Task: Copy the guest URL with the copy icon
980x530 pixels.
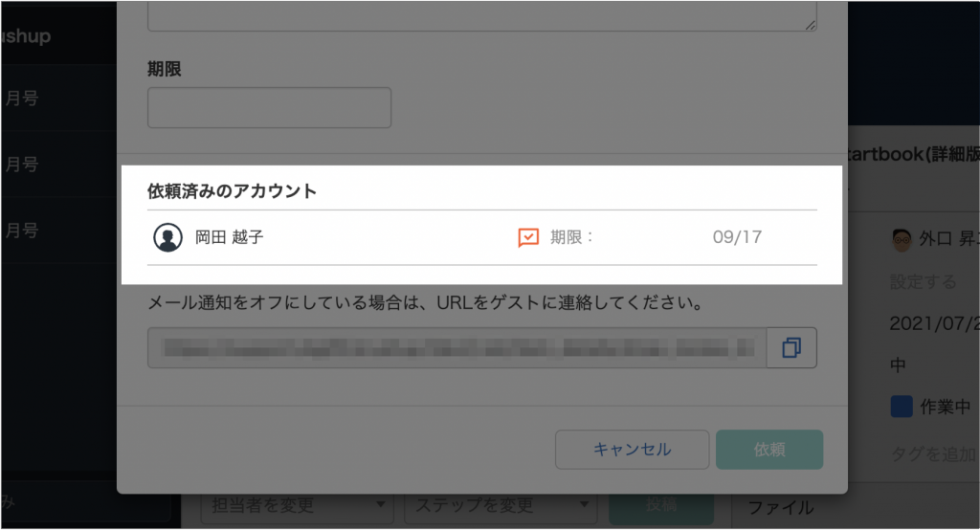Action: 791,348
